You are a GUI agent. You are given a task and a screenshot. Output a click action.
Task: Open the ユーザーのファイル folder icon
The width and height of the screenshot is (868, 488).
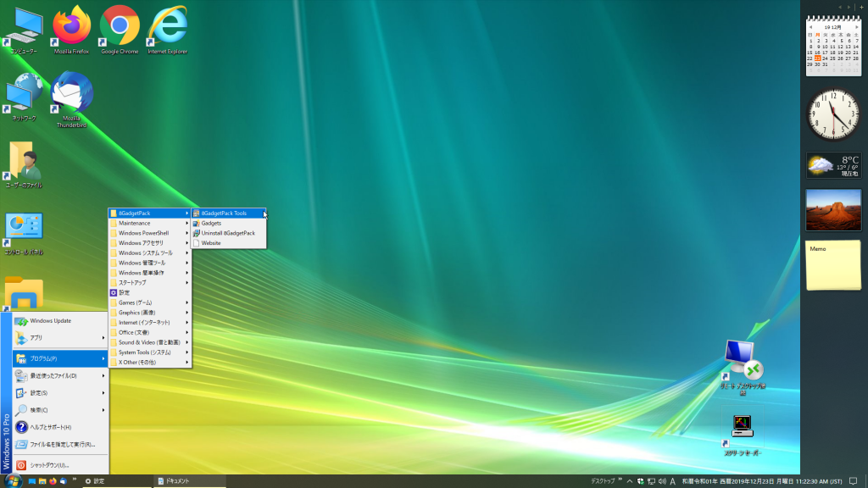click(24, 164)
